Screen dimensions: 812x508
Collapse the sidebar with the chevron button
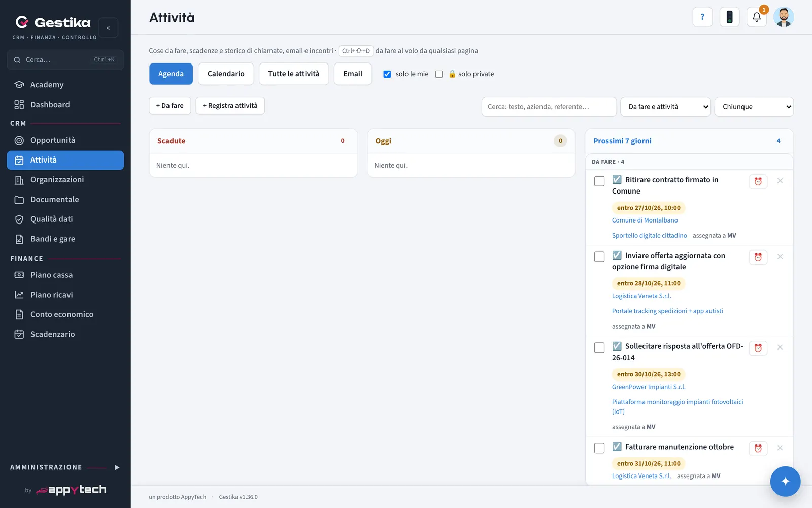pos(108,28)
